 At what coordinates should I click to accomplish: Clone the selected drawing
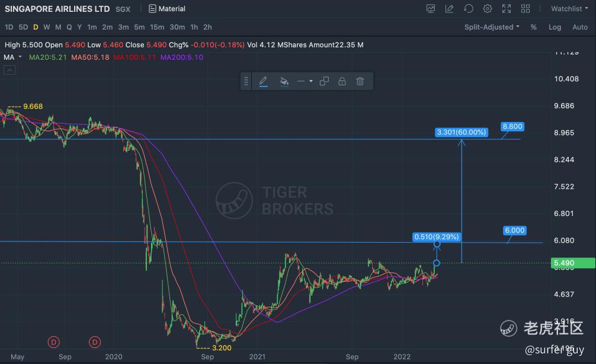tap(324, 81)
